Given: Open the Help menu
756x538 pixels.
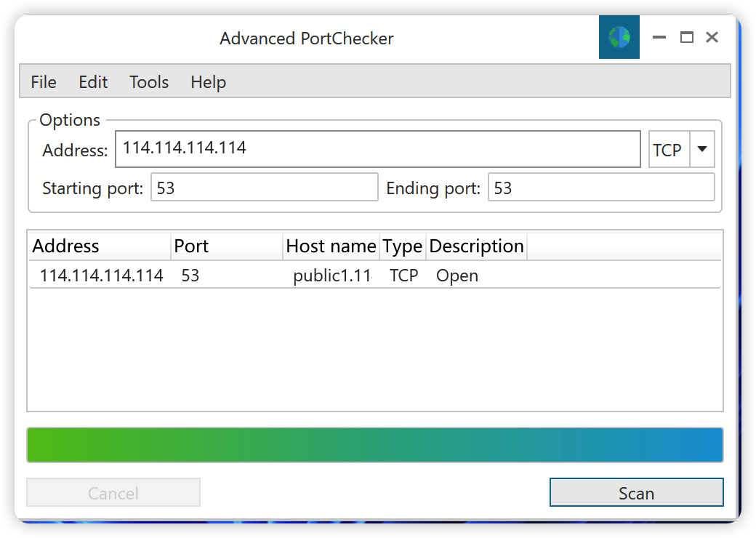Looking at the screenshot, I should click(209, 82).
